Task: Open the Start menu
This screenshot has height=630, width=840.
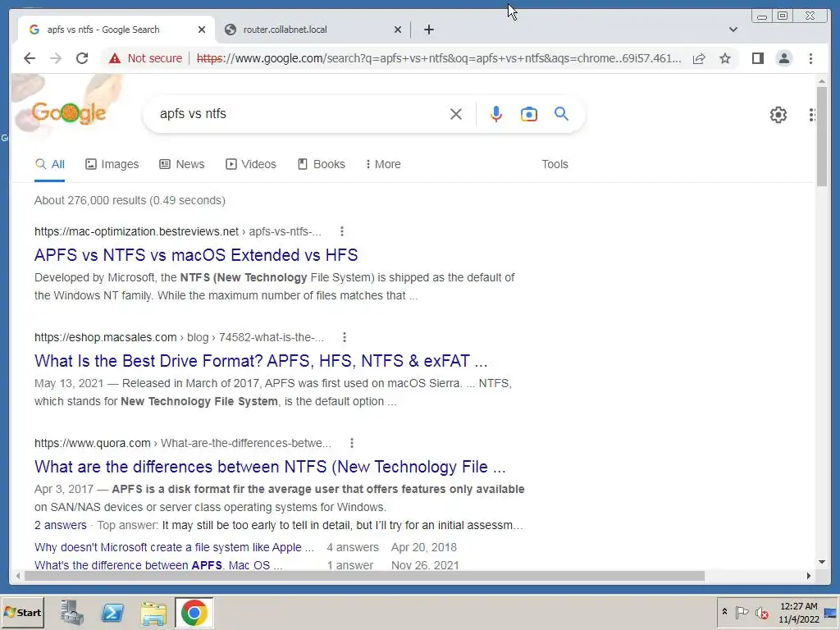Action: point(22,612)
